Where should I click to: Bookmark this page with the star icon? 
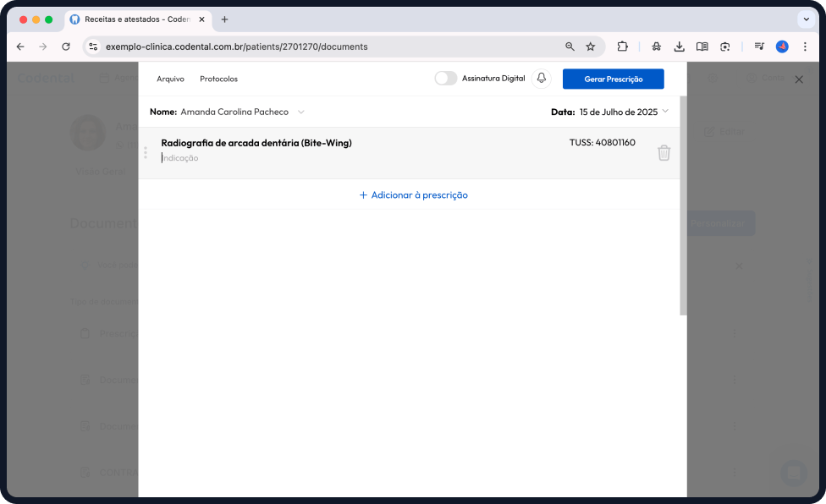591,47
